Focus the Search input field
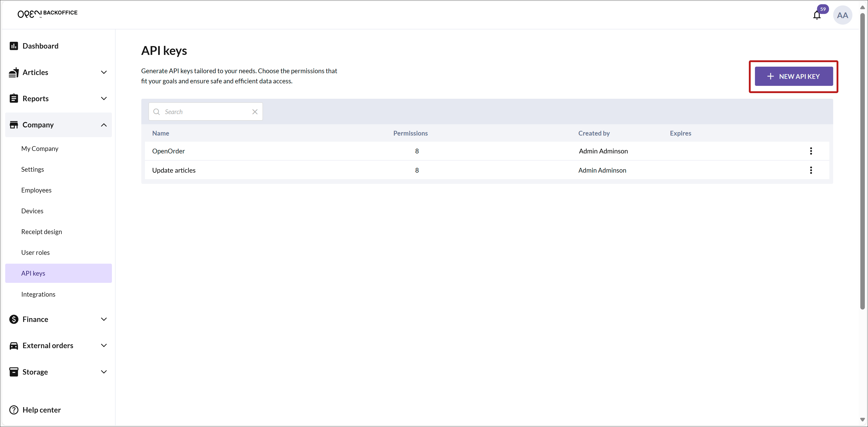 tap(206, 111)
